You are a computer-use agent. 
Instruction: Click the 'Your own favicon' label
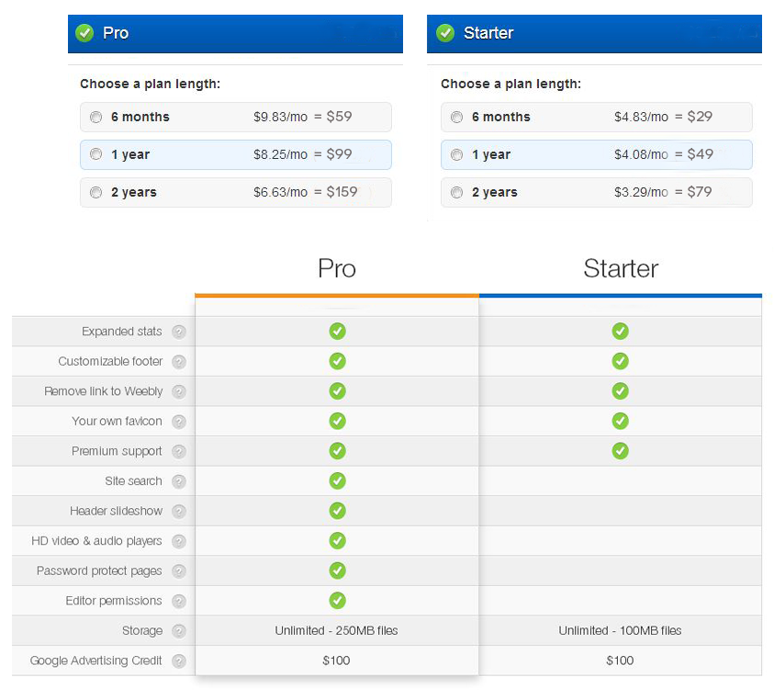pyautogui.click(x=117, y=421)
